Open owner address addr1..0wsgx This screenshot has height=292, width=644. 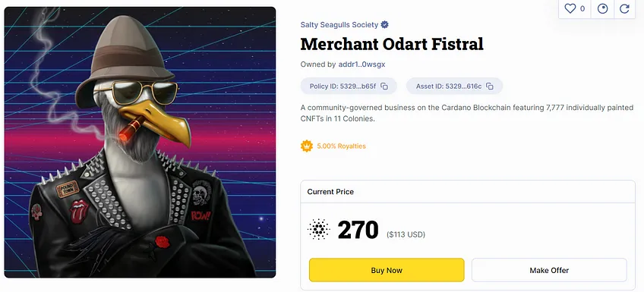361,64
